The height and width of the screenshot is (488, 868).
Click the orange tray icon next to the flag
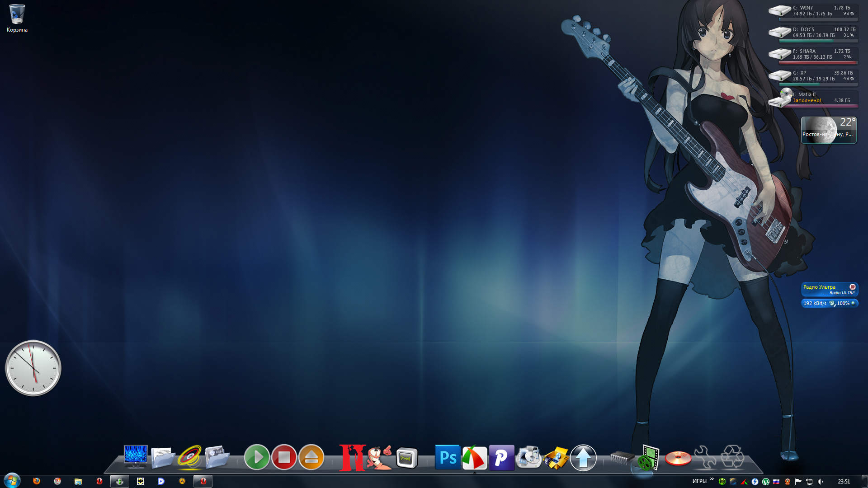(x=788, y=482)
